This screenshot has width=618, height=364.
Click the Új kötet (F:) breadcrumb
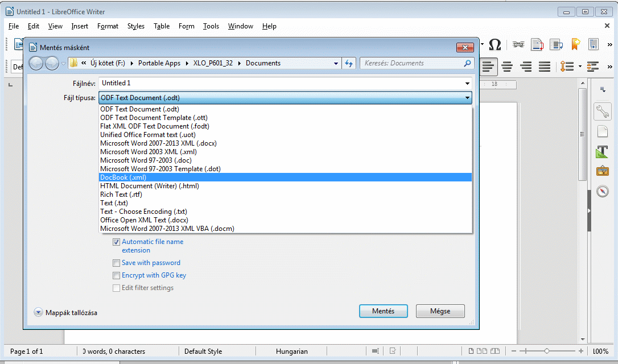pos(108,63)
